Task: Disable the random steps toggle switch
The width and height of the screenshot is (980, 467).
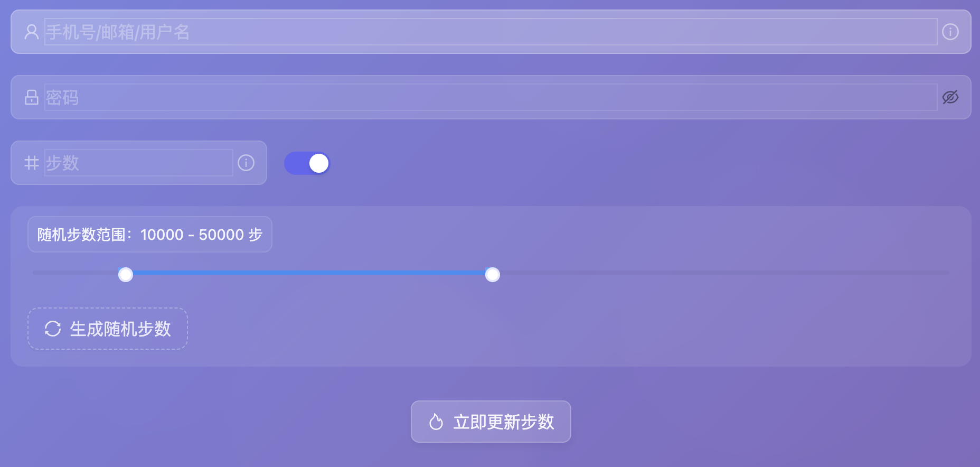Action: [x=307, y=163]
